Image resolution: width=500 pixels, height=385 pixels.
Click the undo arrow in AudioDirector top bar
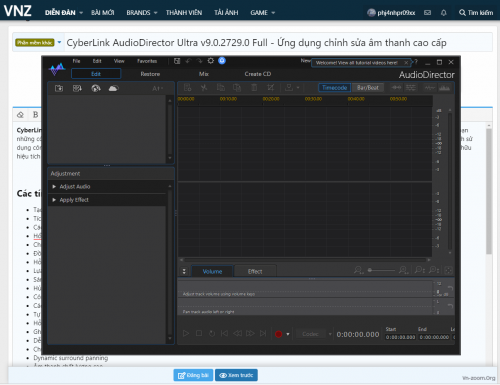click(x=188, y=61)
